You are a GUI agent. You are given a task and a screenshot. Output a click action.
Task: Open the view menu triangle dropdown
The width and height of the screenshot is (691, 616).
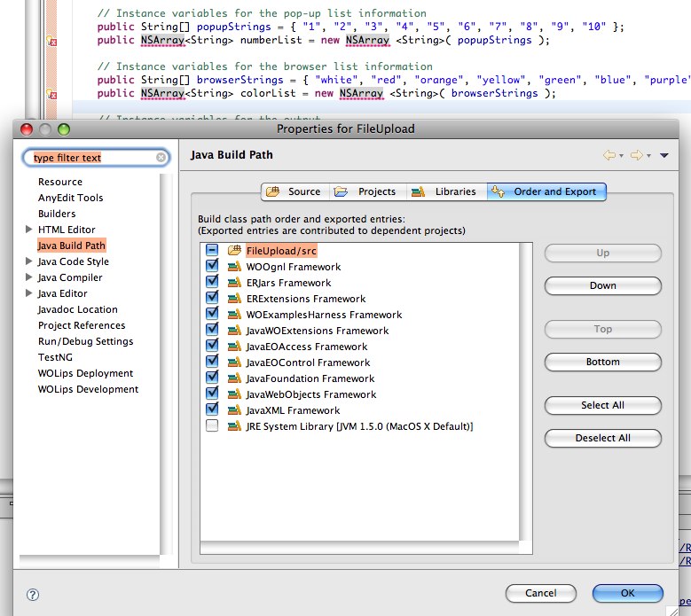664,155
